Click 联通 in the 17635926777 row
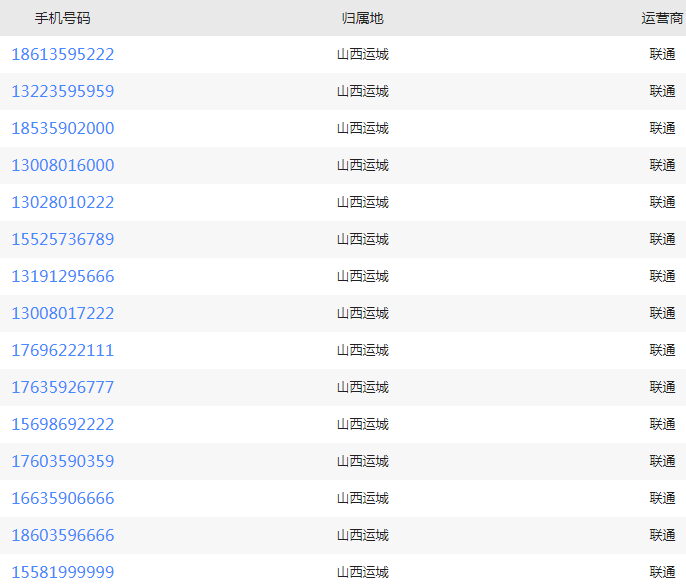The image size is (686, 587). click(662, 387)
